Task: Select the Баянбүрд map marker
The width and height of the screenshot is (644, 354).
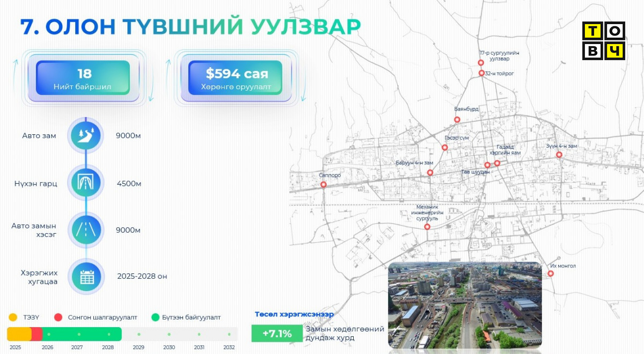Action: (x=457, y=120)
